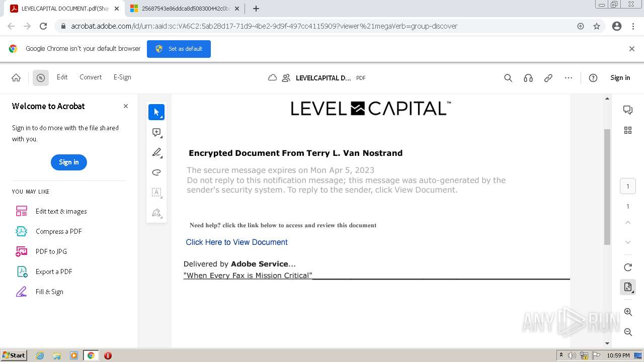Choose PDF to JPG
This screenshot has height=362, width=644.
click(41, 251)
